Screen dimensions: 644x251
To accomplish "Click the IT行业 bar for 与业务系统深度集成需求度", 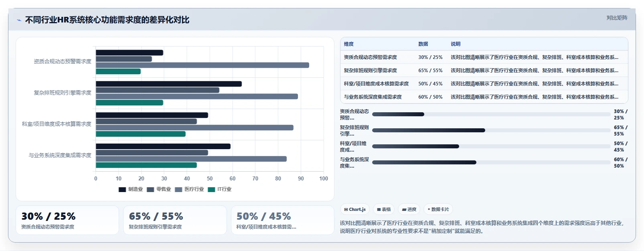I will [x=146, y=165].
